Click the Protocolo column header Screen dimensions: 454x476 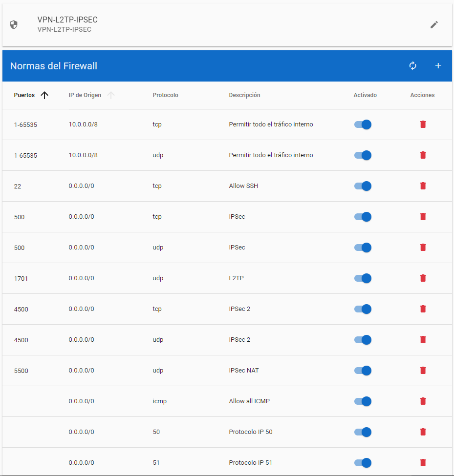click(x=165, y=95)
